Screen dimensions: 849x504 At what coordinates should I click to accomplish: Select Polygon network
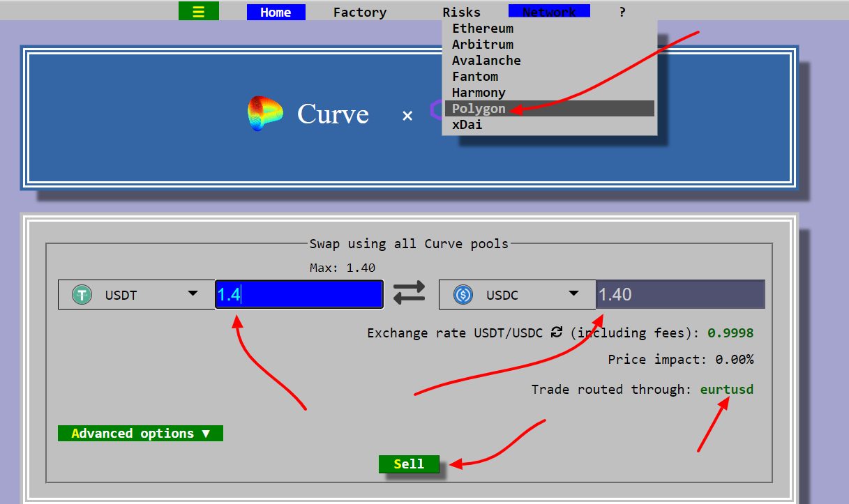(x=550, y=109)
